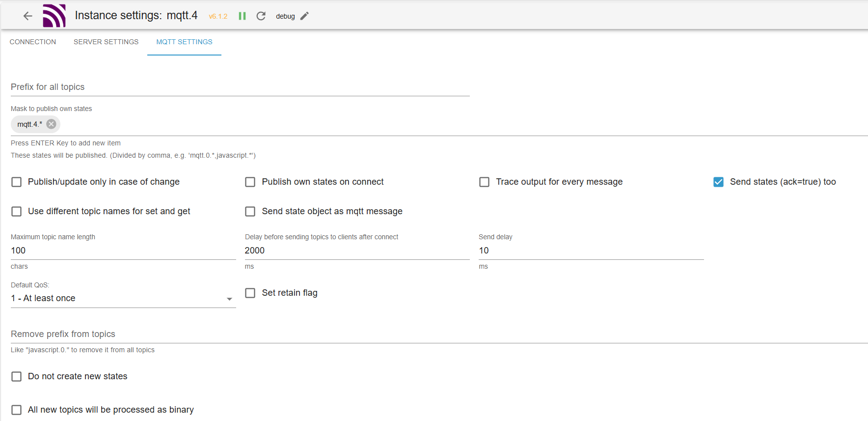Focus the Maximum topic name length field
The image size is (868, 421).
[x=123, y=251]
